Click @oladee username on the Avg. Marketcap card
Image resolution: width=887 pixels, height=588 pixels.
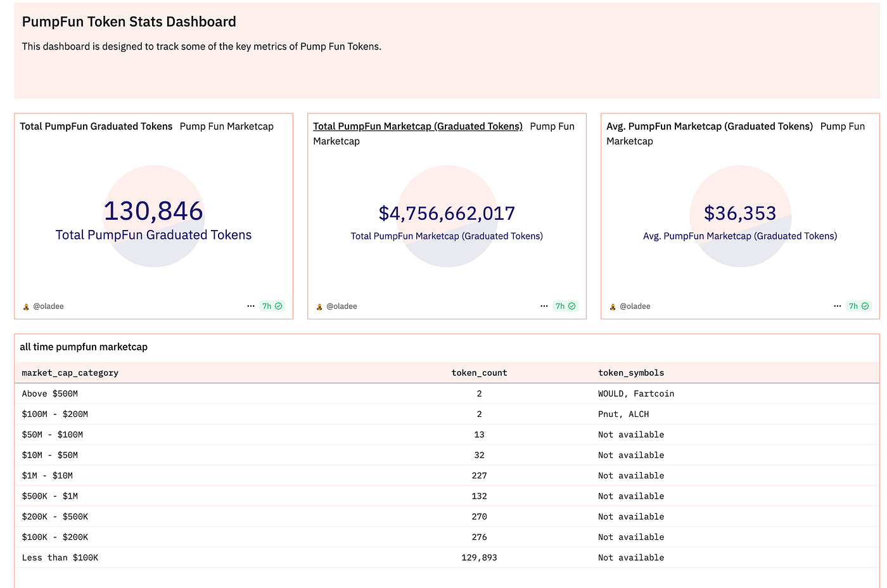635,306
